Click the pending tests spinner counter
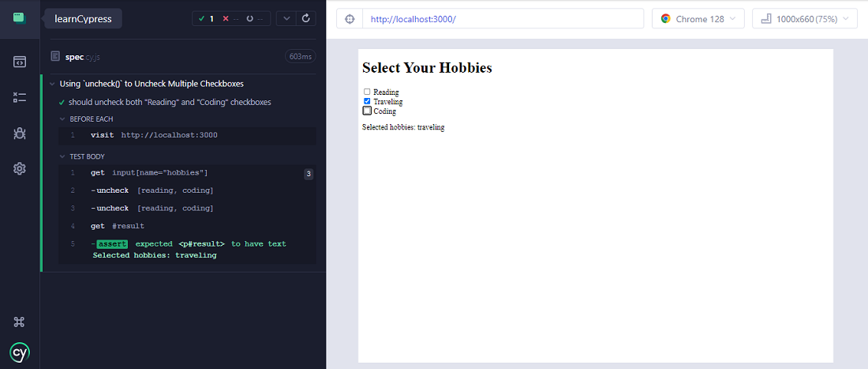The height and width of the screenshot is (369, 868). point(255,18)
